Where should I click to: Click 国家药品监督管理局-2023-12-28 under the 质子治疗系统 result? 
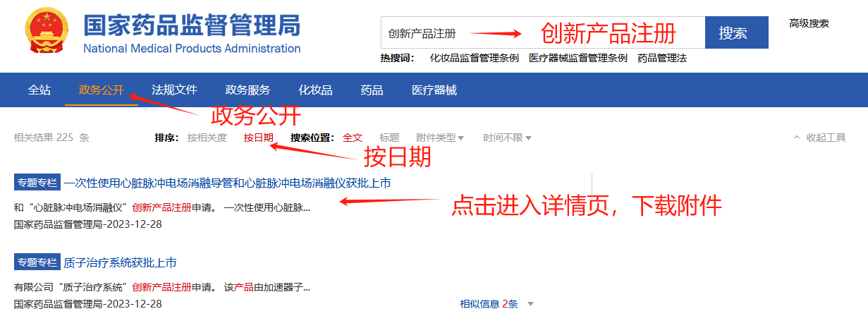click(88, 304)
